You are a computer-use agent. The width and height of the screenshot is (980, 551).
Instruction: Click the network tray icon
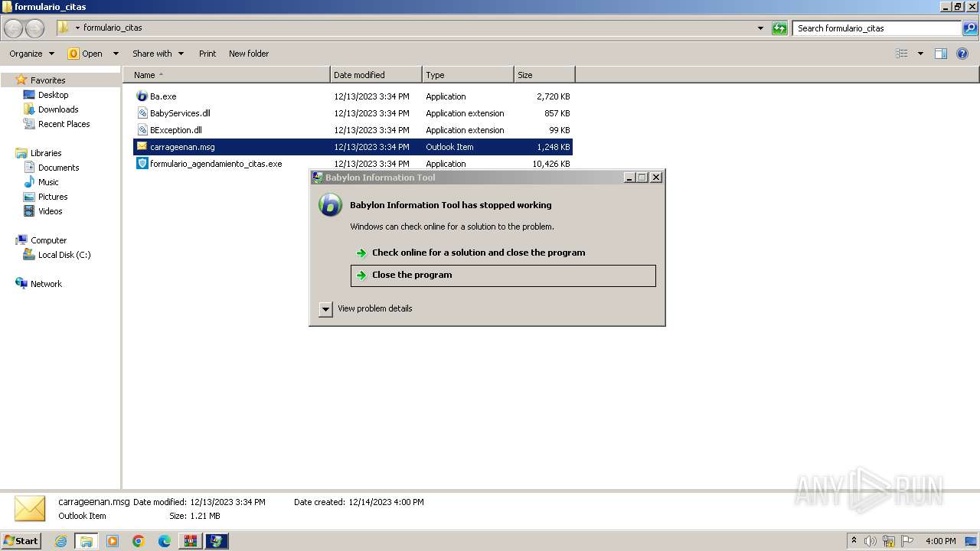coord(889,541)
